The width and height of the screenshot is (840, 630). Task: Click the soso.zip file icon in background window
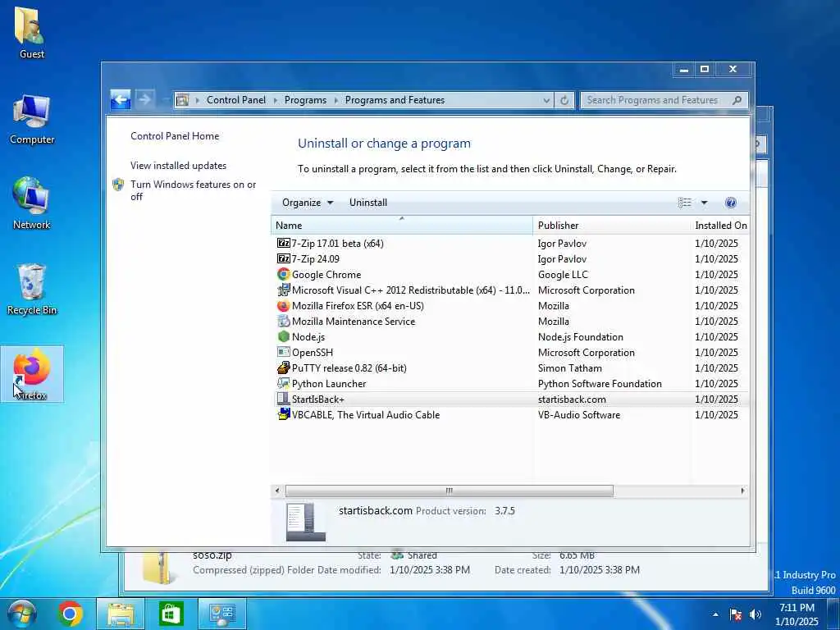tap(158, 568)
